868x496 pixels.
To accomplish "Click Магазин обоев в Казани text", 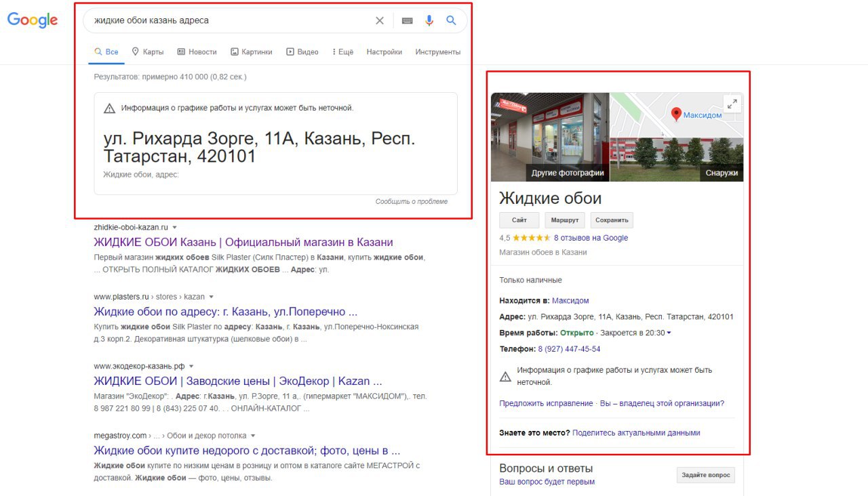I will [x=543, y=252].
